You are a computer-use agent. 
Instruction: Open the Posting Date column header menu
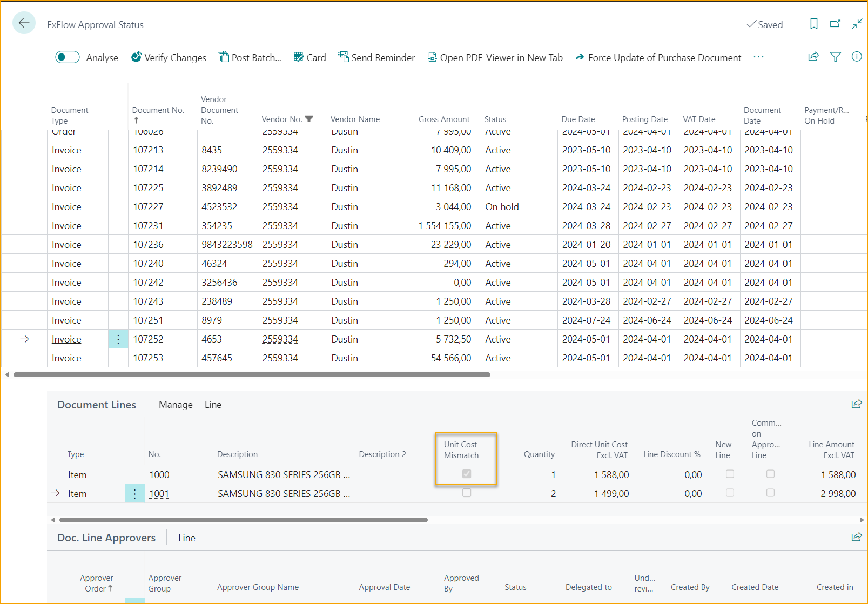click(645, 119)
